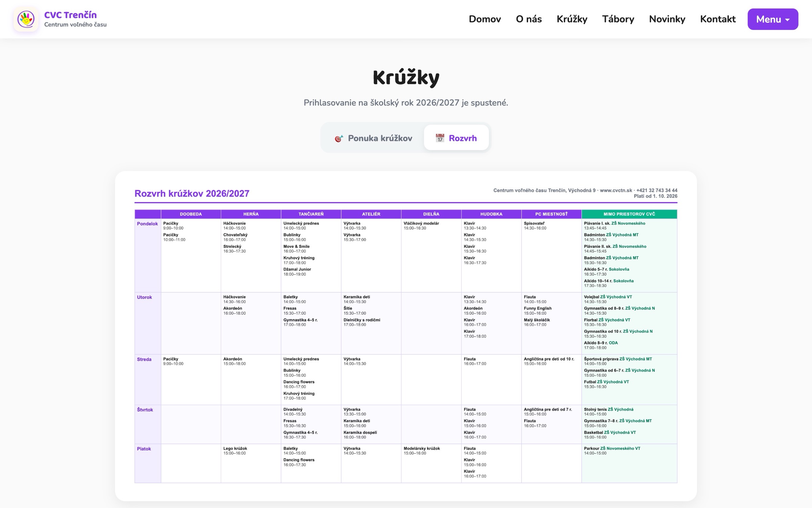Open the O nás navigation link

point(529,19)
